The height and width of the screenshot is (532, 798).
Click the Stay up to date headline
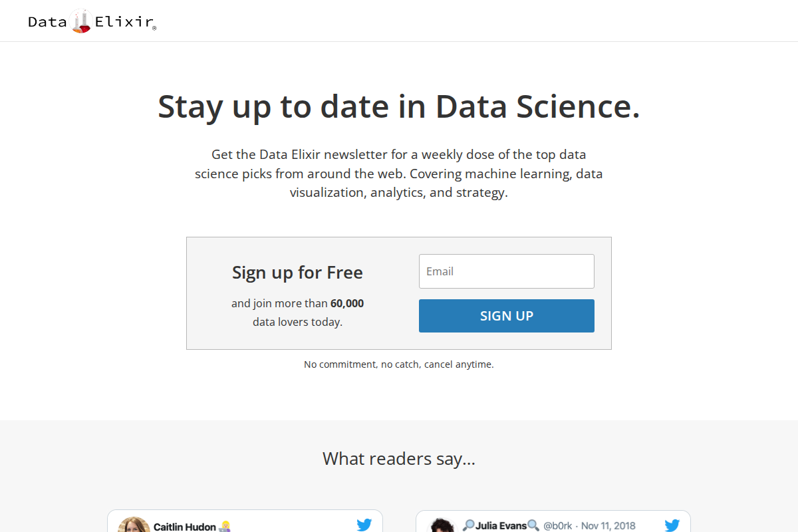pos(398,107)
